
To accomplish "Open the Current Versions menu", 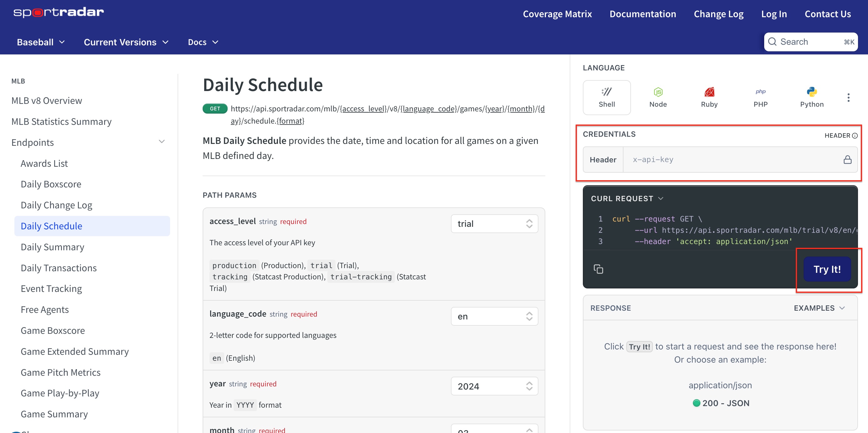I will (126, 42).
